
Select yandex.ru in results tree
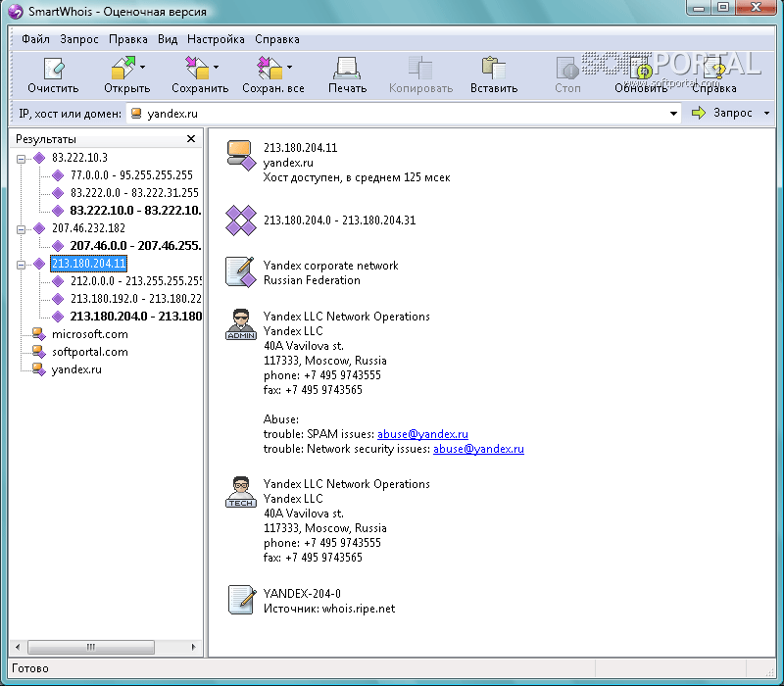[x=76, y=369]
